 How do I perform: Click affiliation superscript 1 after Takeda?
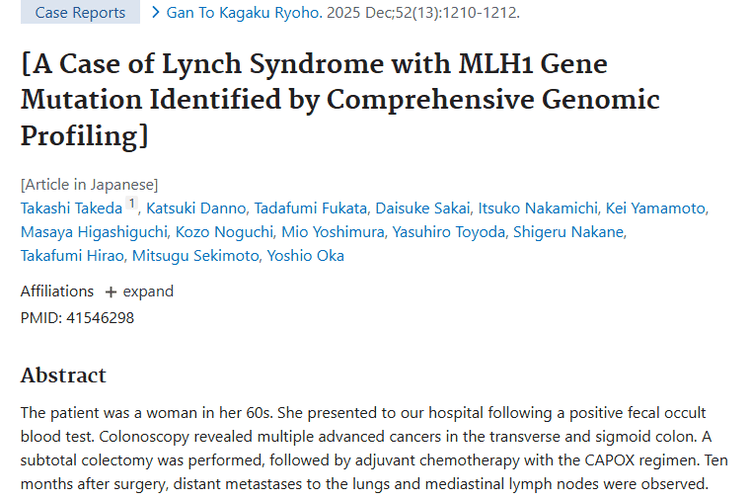pos(131,205)
